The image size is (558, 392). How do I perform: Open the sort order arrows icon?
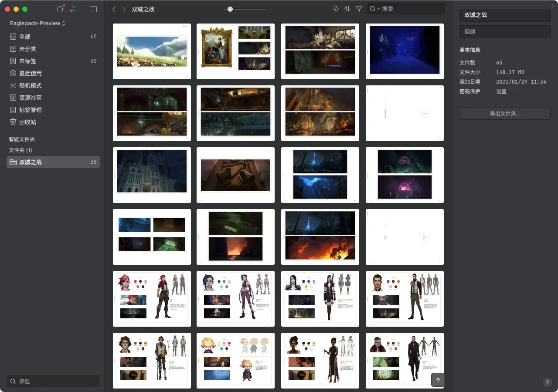[347, 9]
